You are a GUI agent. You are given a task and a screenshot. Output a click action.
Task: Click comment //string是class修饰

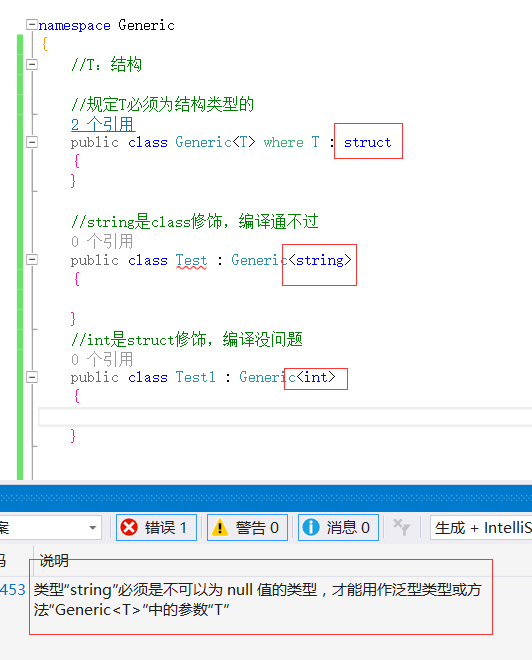194,221
